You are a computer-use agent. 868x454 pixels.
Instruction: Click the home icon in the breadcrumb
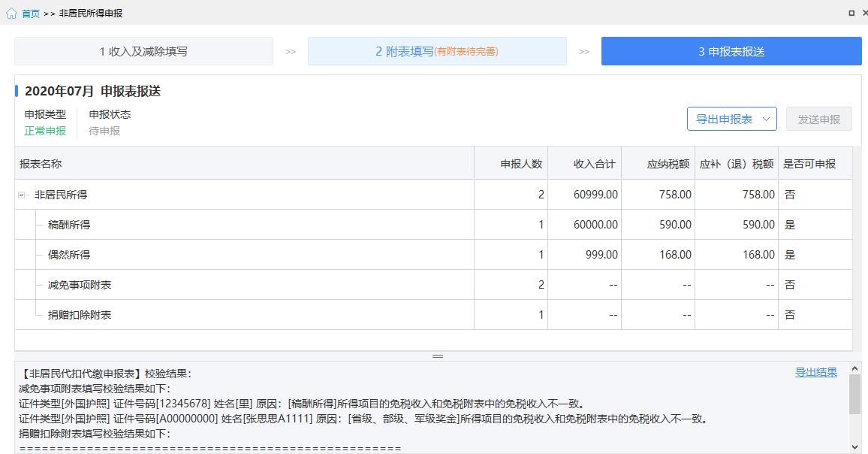(x=12, y=13)
